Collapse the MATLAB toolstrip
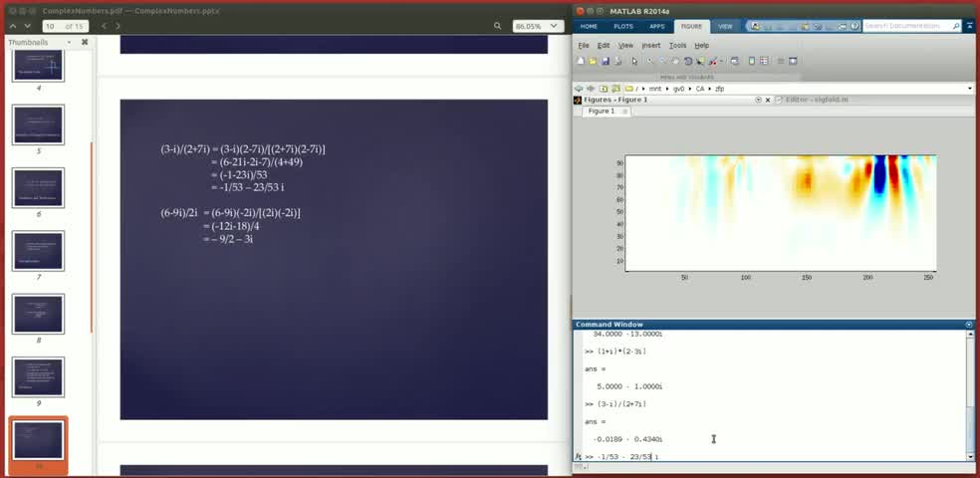 pyautogui.click(x=969, y=26)
